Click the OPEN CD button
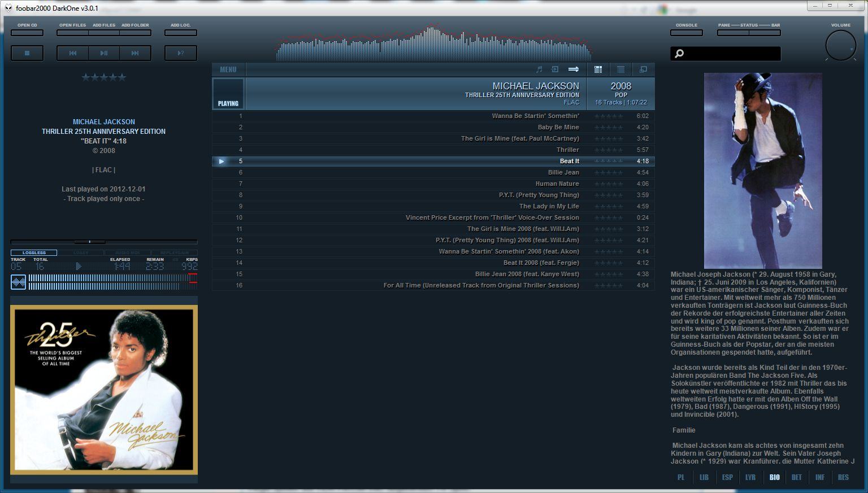 tap(27, 33)
